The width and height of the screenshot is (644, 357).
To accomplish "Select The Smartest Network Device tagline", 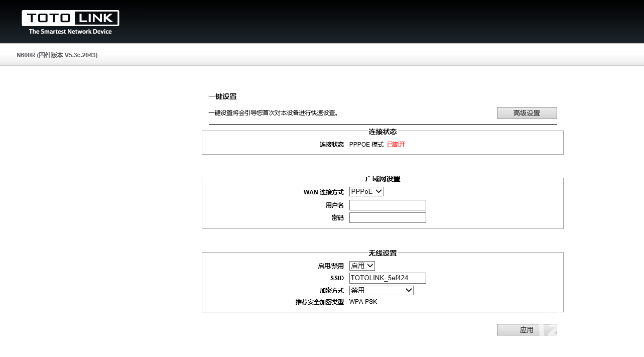I will (70, 32).
